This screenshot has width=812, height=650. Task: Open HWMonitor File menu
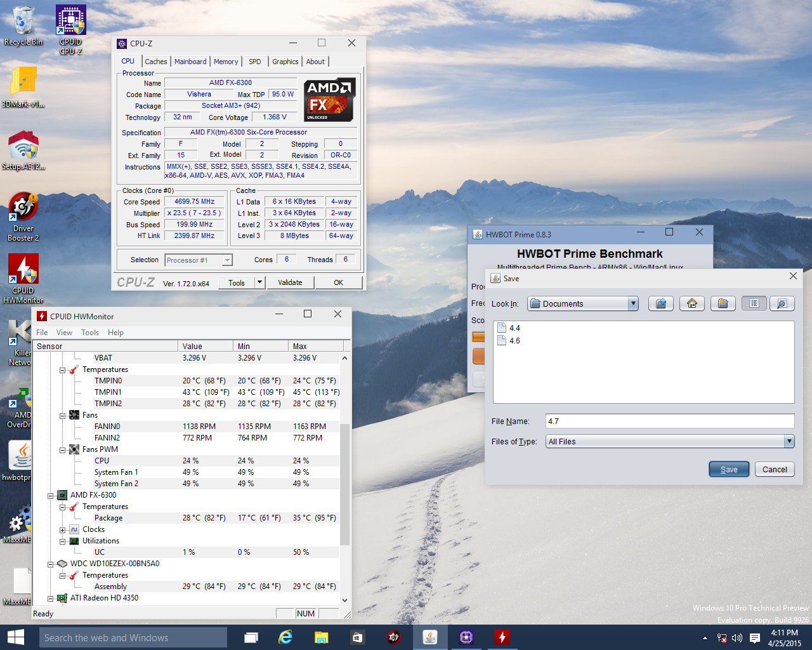click(x=42, y=333)
